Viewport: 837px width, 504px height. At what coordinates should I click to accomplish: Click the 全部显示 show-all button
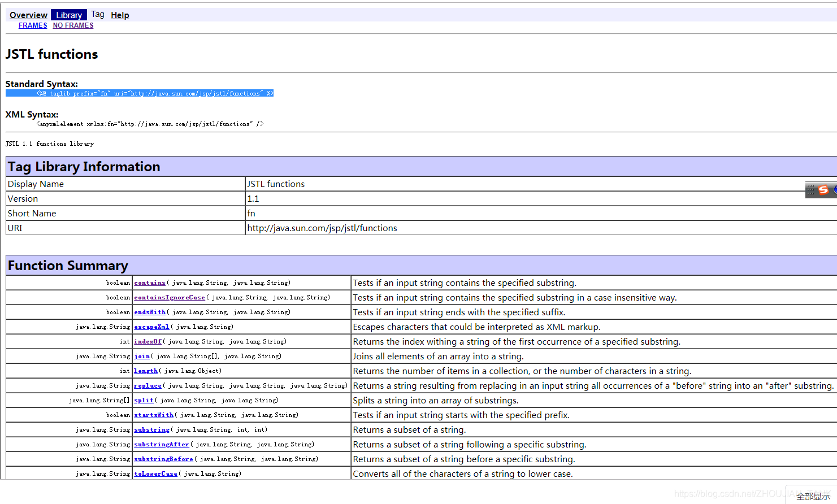813,496
